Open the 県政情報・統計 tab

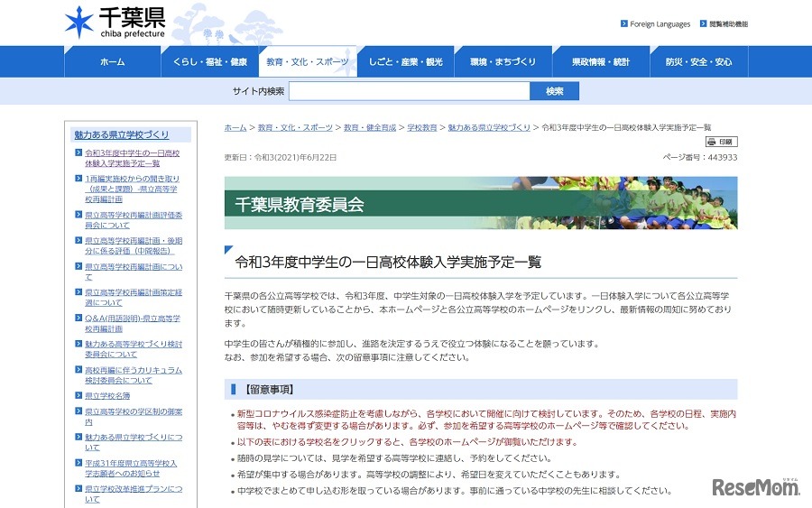click(x=601, y=61)
